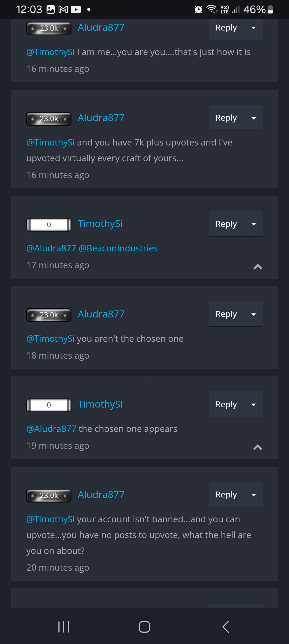Expand dropdown arrow on the 'account isn't banned' comment
Image resolution: width=289 pixels, height=644 pixels.
253,495
